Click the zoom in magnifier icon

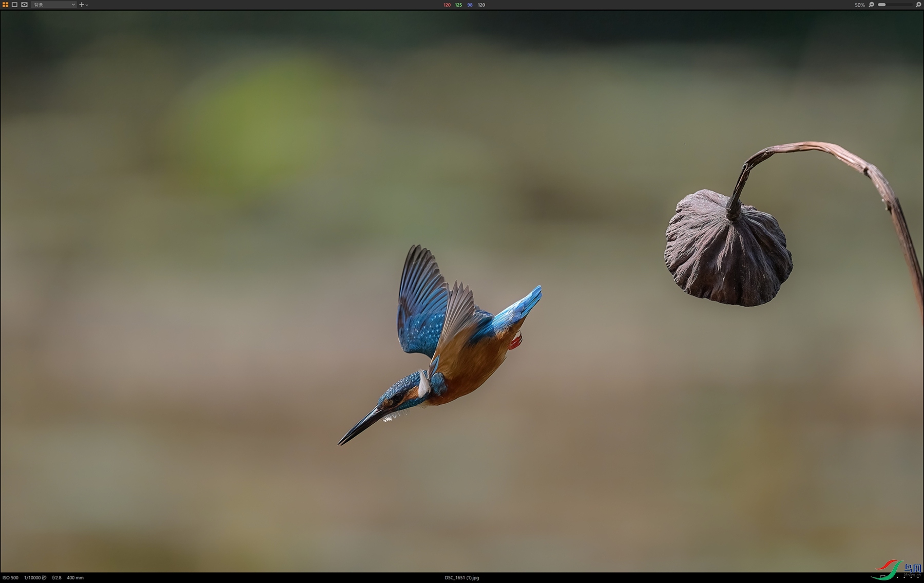[918, 5]
